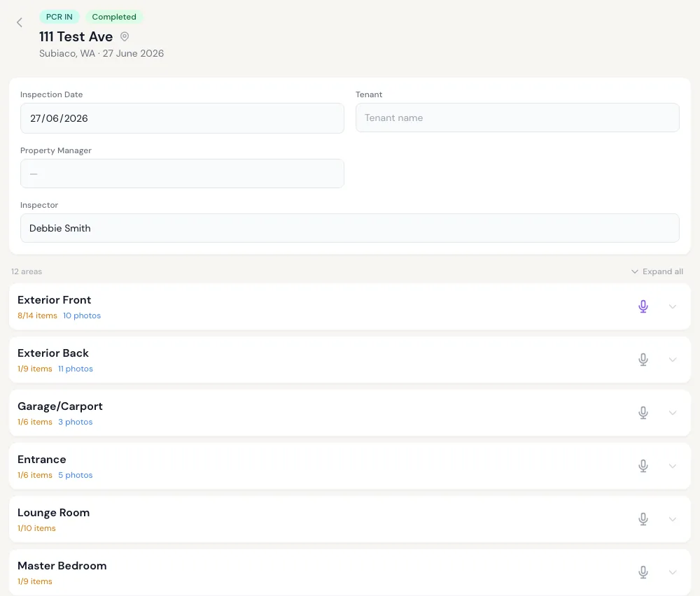Image resolution: width=700 pixels, height=596 pixels.
Task: Expand the Exterior Front area
Action: 672,306
